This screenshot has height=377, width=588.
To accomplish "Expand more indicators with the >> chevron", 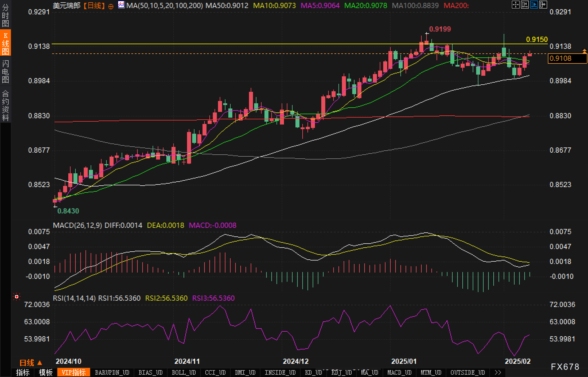I will pyautogui.click(x=498, y=373).
